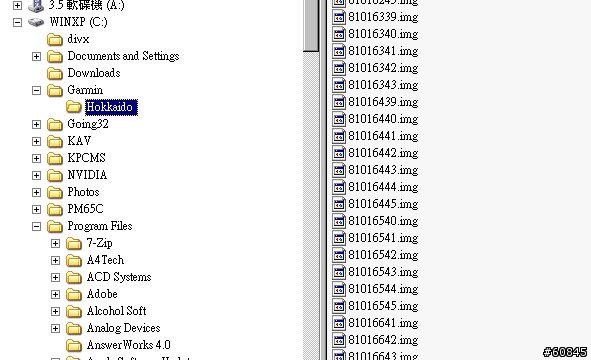Select the AnswerWorks 4.0 folder label
Image resolution: width=591 pixels, height=360 pixels.
[x=129, y=345]
